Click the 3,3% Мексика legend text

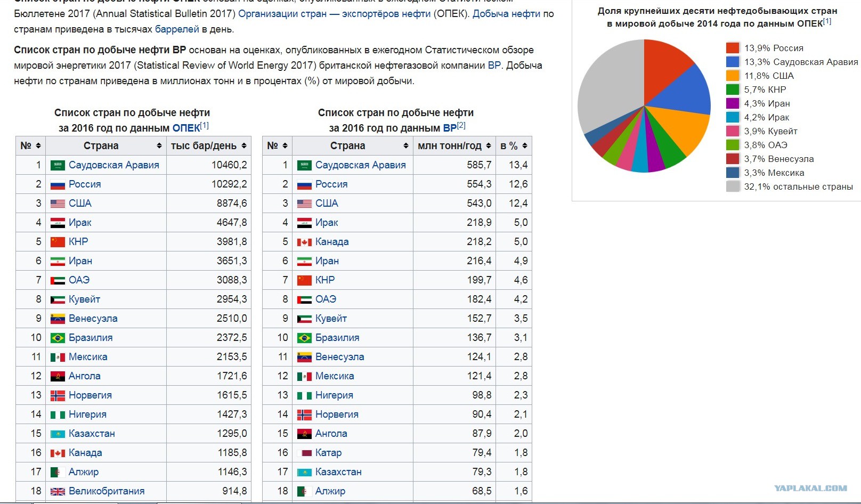point(774,173)
